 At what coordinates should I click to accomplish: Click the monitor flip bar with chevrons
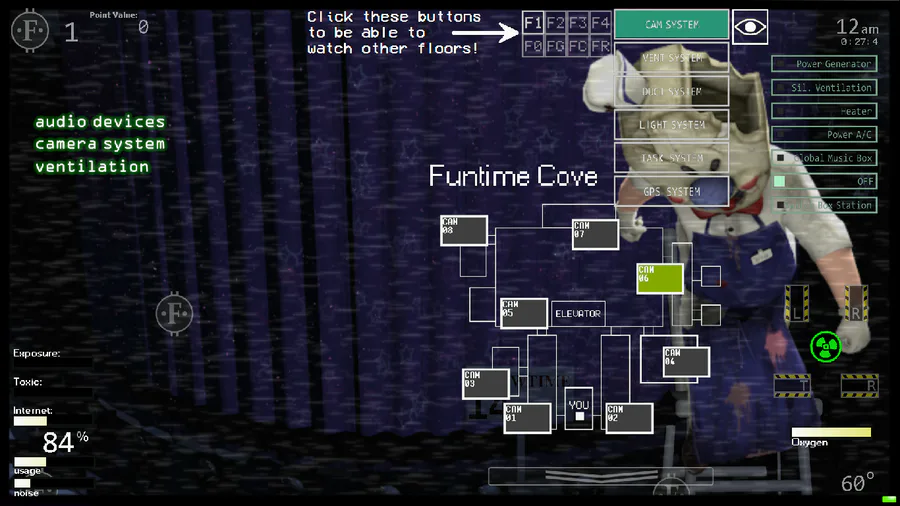point(601,476)
